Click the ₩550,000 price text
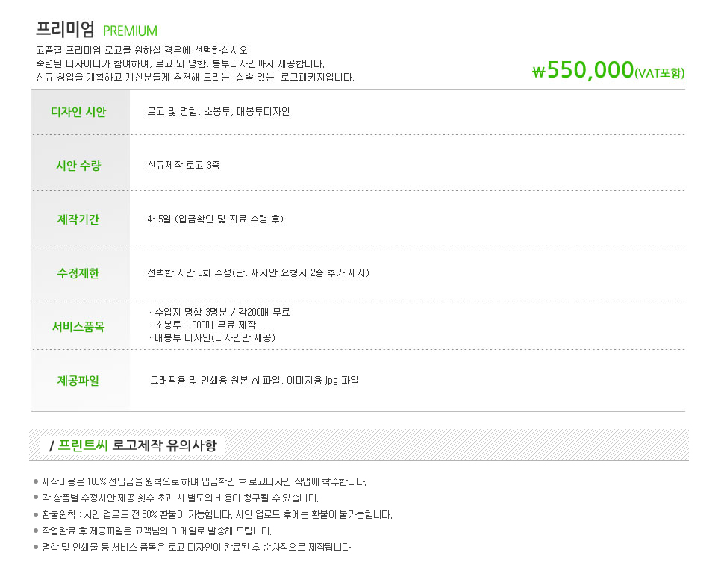 [x=583, y=70]
